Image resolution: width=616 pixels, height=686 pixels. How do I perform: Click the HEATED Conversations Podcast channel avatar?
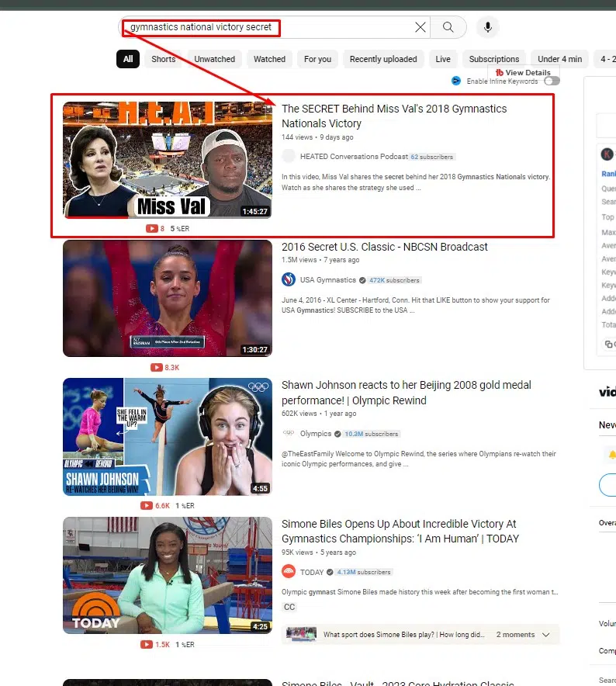tap(289, 156)
